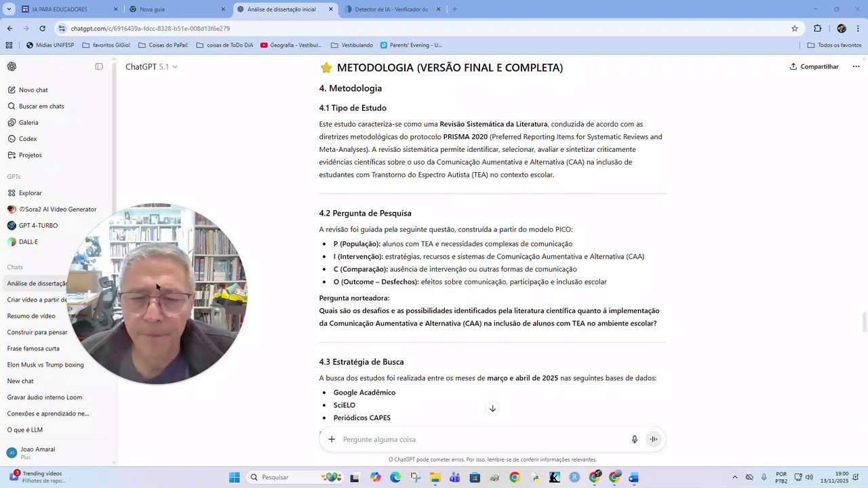This screenshot has height=488, width=868.
Task: Open Todos os favoritos folder
Action: coord(835,45)
